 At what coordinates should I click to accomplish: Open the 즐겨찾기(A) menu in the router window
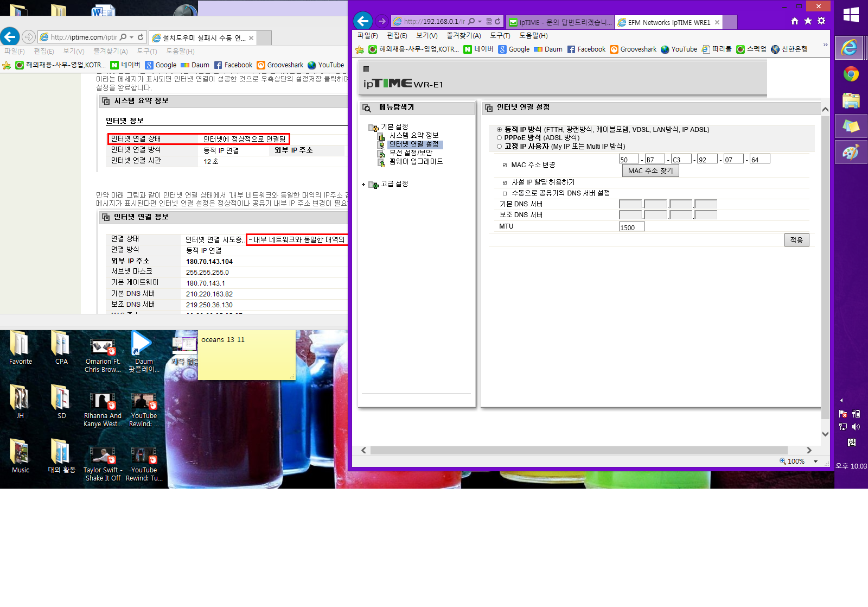click(463, 35)
